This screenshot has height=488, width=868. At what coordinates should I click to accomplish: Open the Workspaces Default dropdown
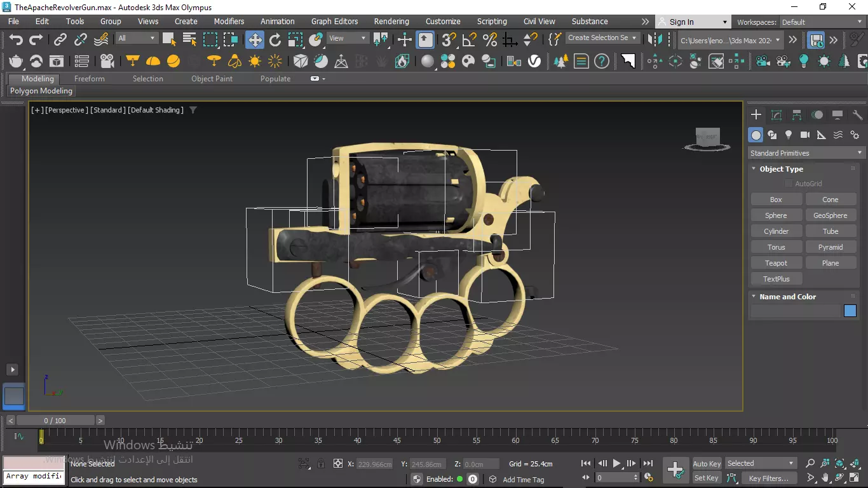[822, 22]
